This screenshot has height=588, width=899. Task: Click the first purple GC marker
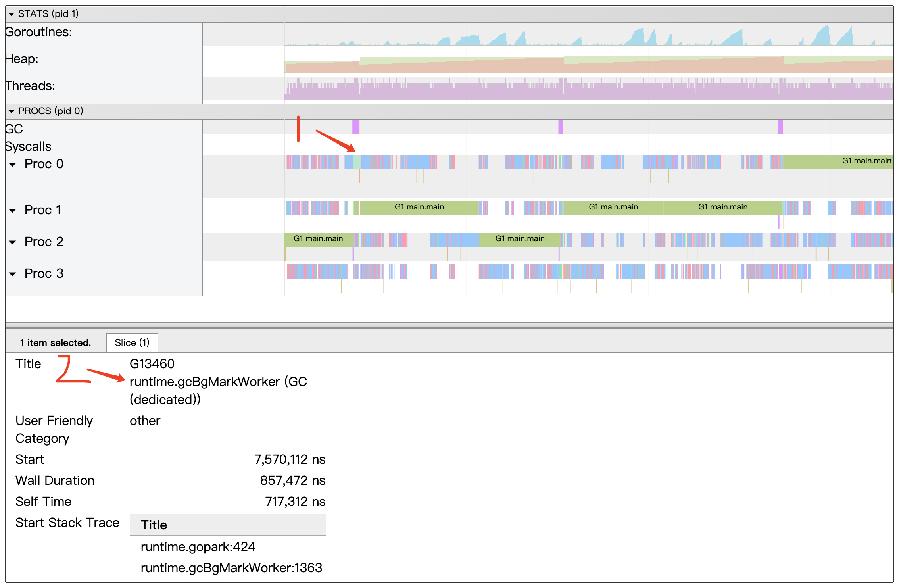pyautogui.click(x=356, y=127)
